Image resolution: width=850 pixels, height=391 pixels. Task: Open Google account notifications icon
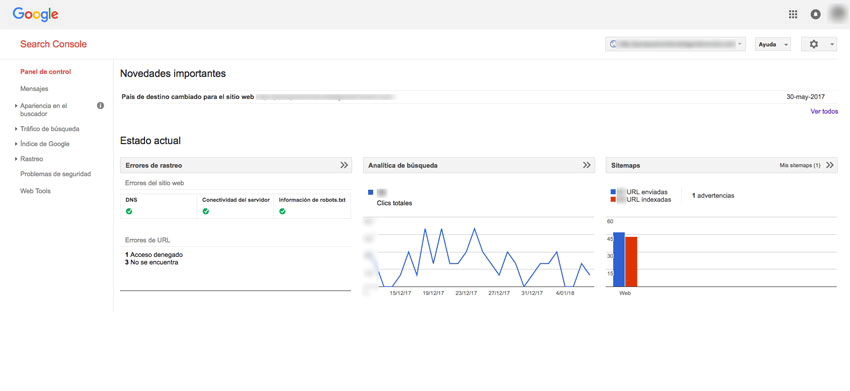tap(815, 15)
